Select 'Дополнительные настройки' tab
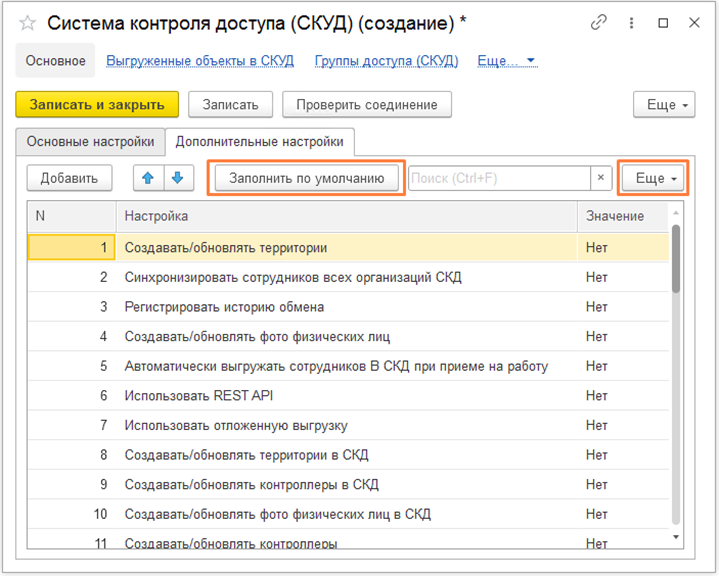The height and width of the screenshot is (576, 719). 259,141
